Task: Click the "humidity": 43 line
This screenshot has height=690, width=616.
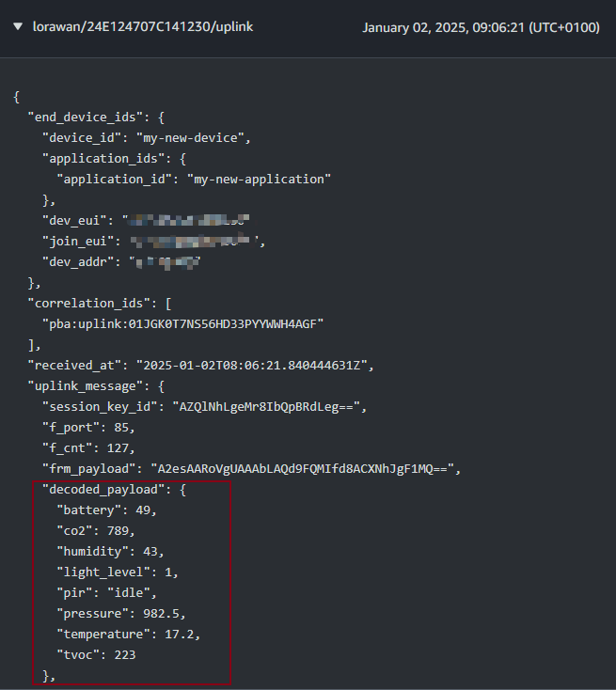Action: pyautogui.click(x=110, y=552)
